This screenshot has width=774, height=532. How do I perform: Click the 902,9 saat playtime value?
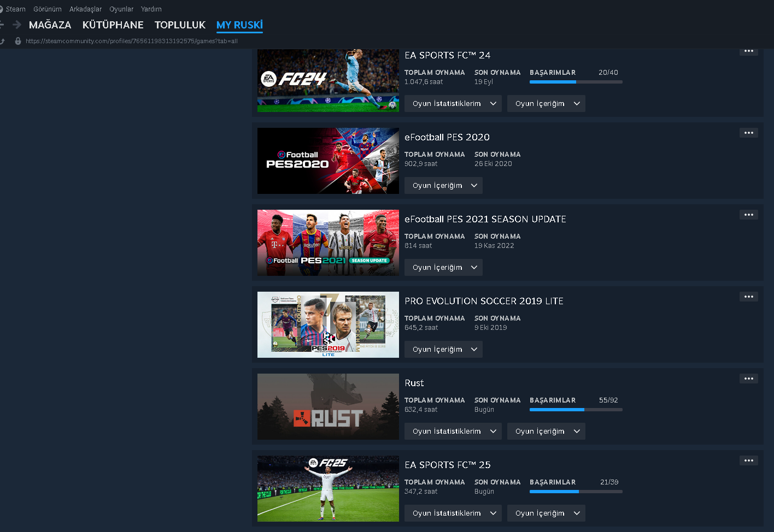pyautogui.click(x=421, y=164)
